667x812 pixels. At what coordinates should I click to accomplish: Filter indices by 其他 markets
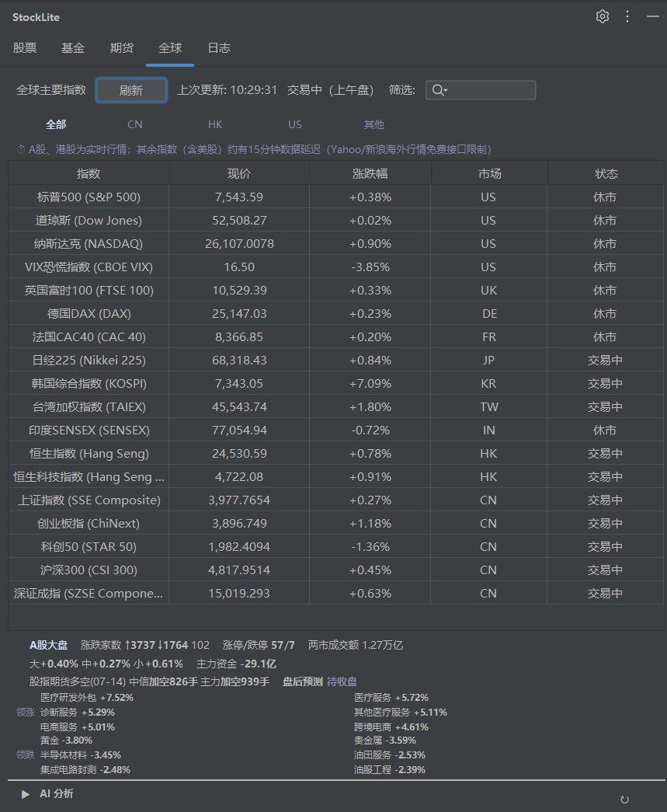click(374, 124)
